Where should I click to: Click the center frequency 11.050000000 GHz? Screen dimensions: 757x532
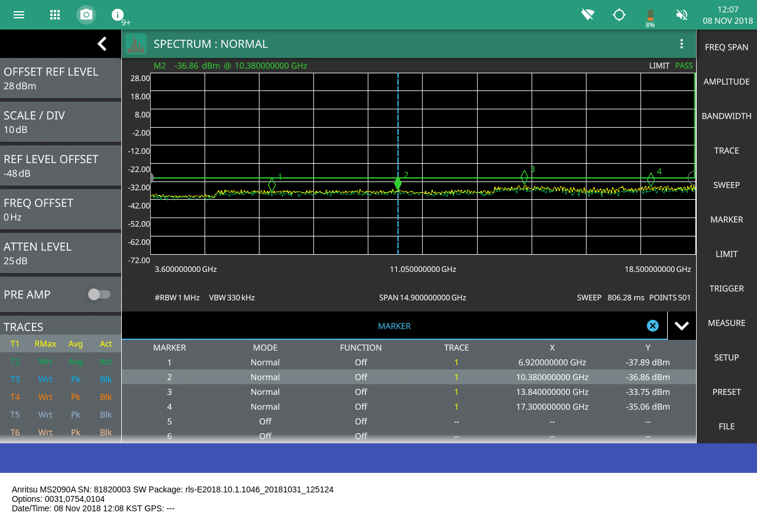point(423,269)
